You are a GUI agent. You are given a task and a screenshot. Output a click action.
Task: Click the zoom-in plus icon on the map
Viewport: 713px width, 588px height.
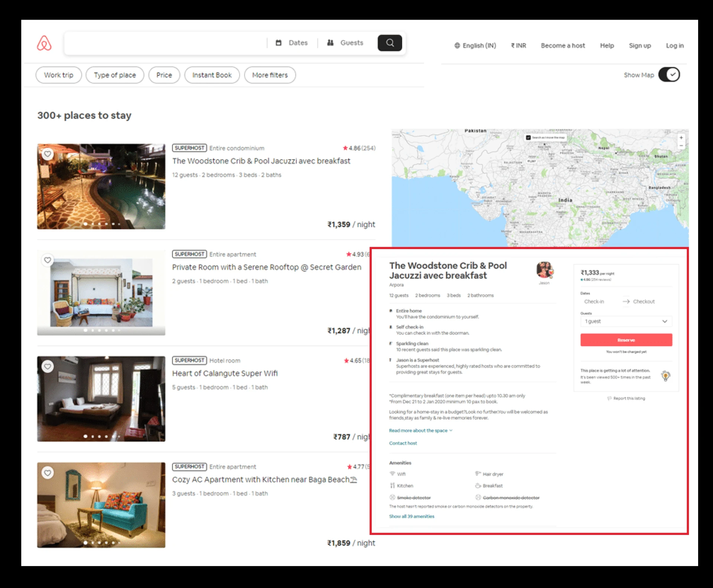pos(682,138)
